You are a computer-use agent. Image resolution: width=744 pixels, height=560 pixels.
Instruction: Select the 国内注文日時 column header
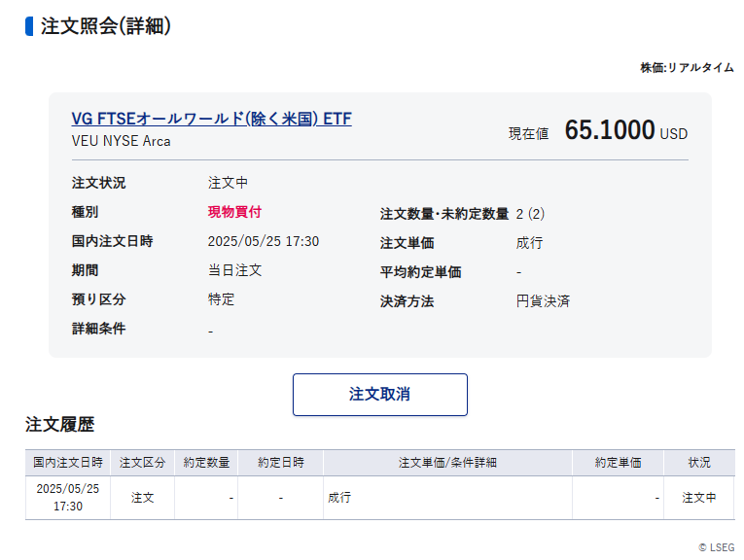pos(68,463)
